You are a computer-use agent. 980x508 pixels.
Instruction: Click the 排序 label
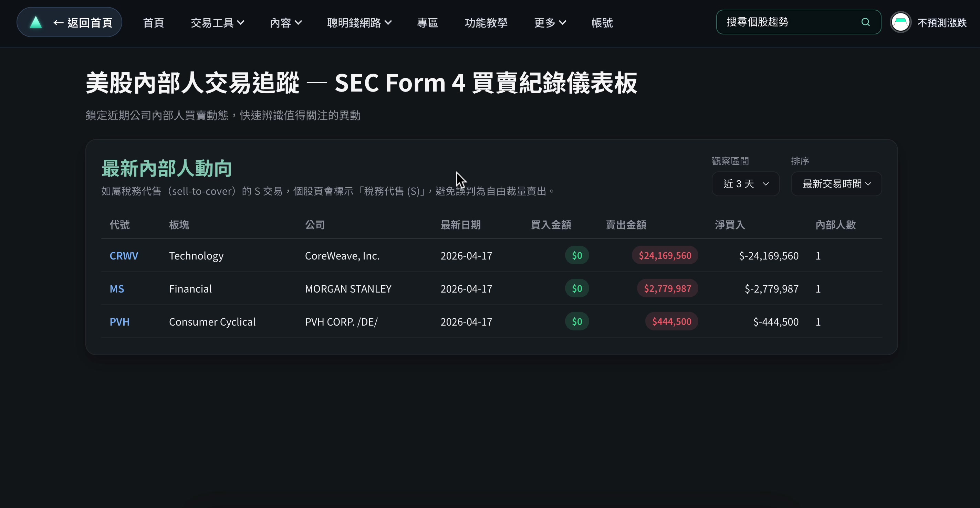pyautogui.click(x=800, y=161)
